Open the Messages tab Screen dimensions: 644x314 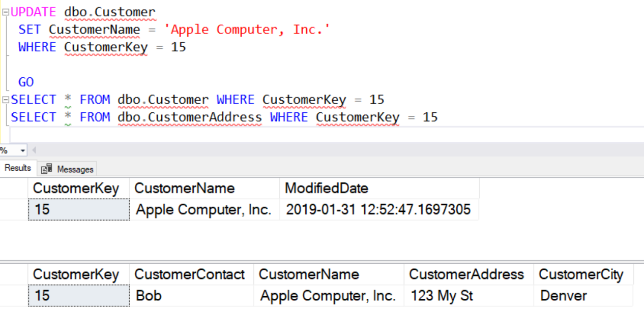[x=75, y=169]
